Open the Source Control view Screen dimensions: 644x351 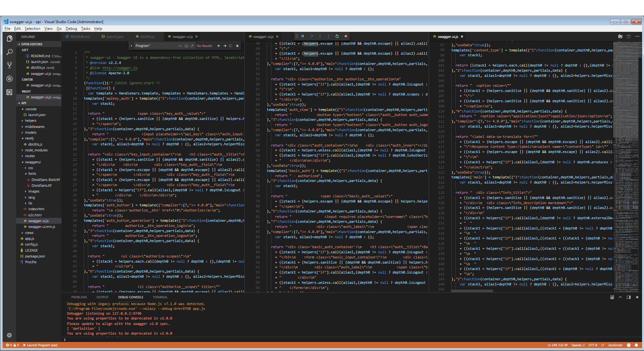pyautogui.click(x=9, y=65)
